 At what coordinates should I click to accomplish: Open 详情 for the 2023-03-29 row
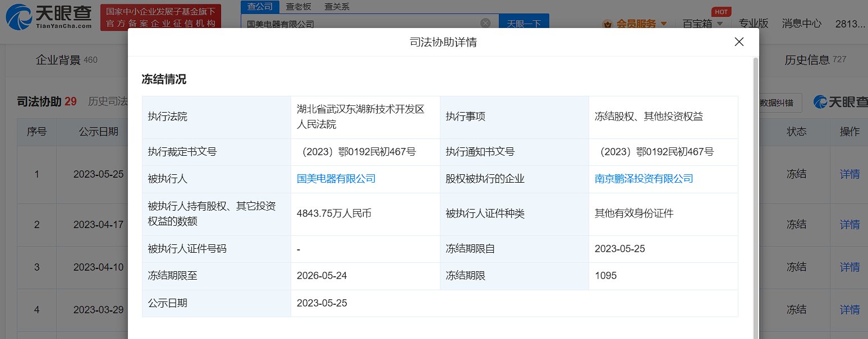coord(849,309)
